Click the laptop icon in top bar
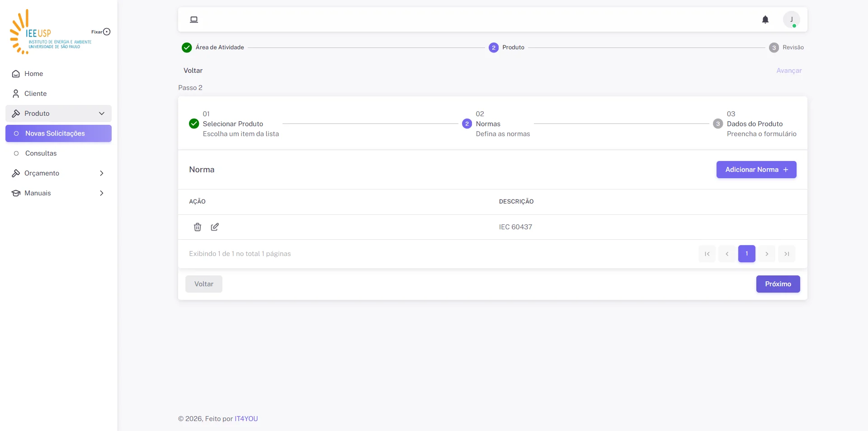Viewport: 868px width, 431px height. pos(194,19)
